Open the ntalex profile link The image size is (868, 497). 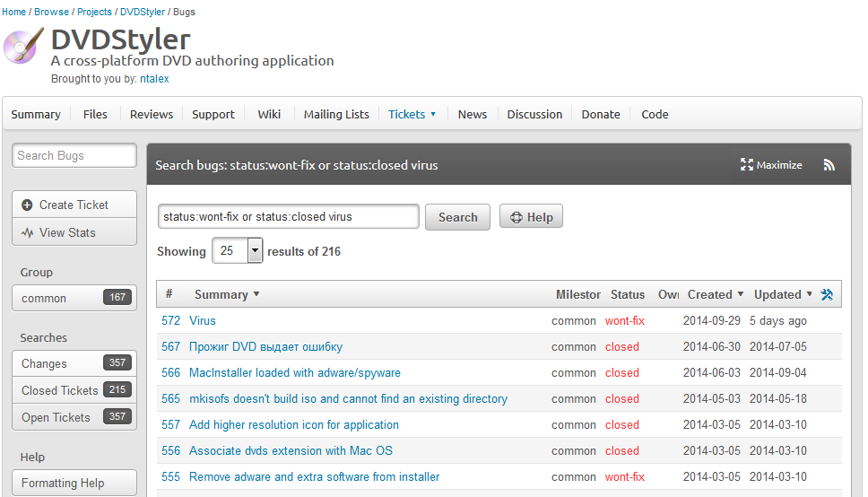coord(154,79)
